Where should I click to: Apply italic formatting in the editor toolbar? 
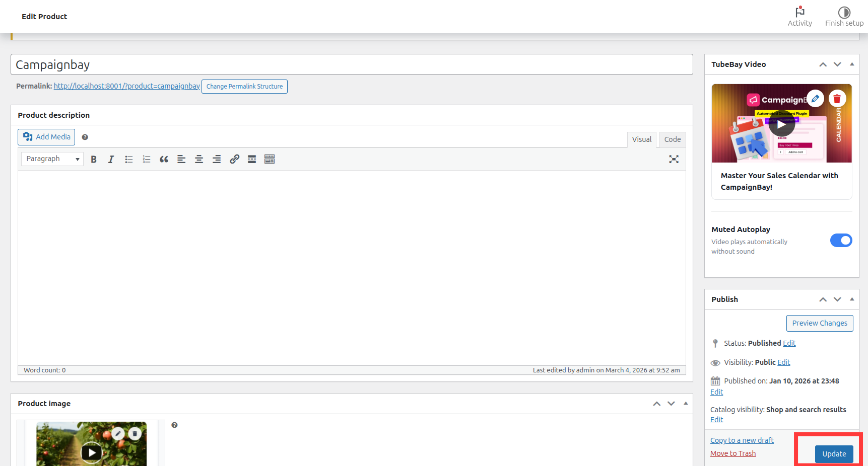111,159
